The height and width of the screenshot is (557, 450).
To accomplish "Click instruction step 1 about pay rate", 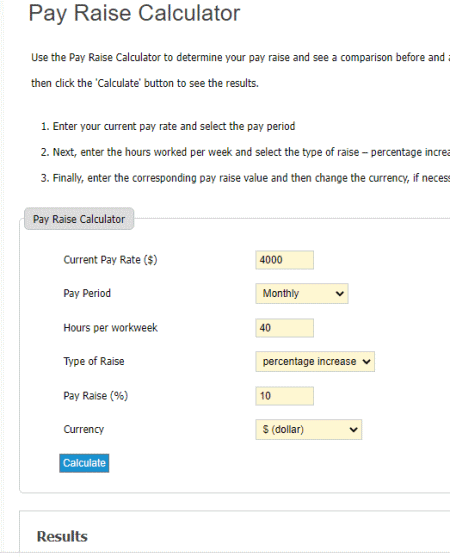I will (168, 126).
